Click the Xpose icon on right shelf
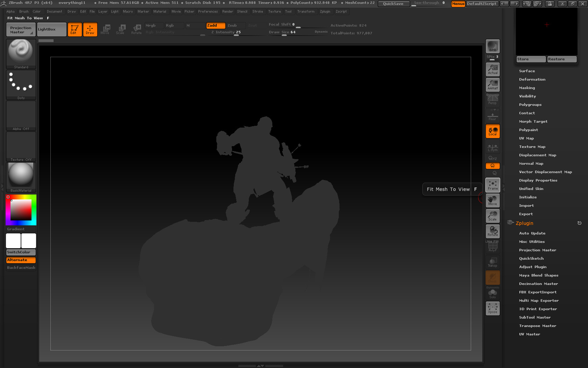This screenshot has width=588, height=368. [492, 308]
